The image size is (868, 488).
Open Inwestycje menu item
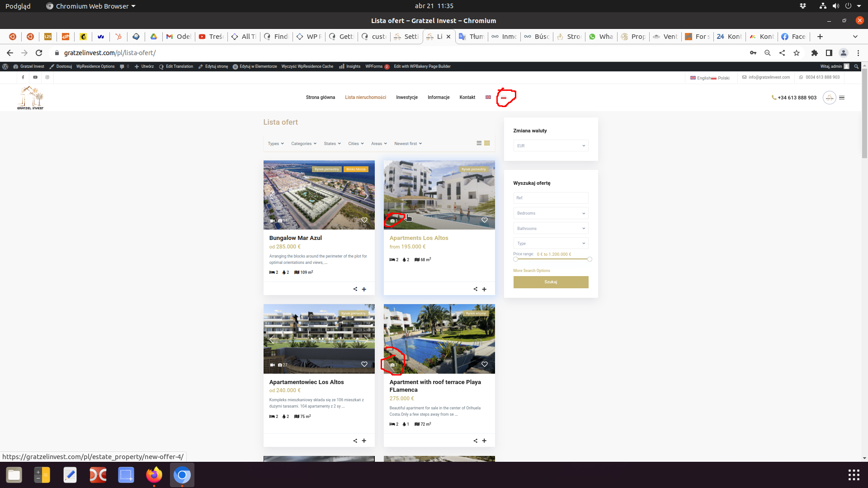pos(406,98)
